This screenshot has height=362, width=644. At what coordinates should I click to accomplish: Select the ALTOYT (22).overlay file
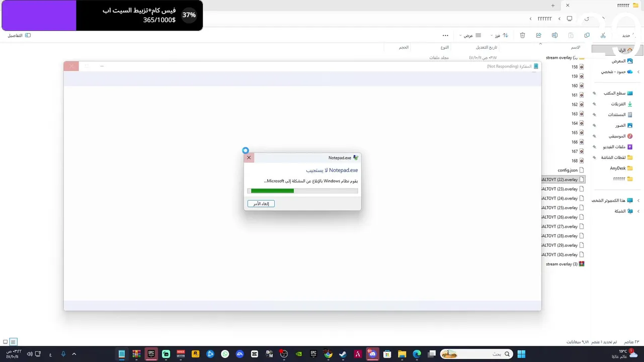pos(563,179)
